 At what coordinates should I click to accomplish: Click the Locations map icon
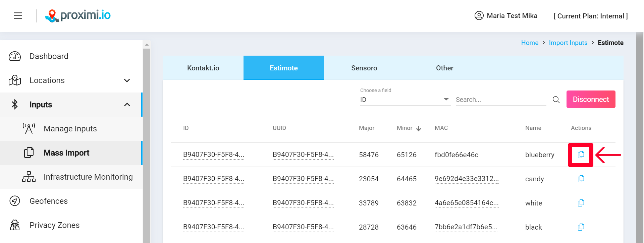[x=15, y=80]
